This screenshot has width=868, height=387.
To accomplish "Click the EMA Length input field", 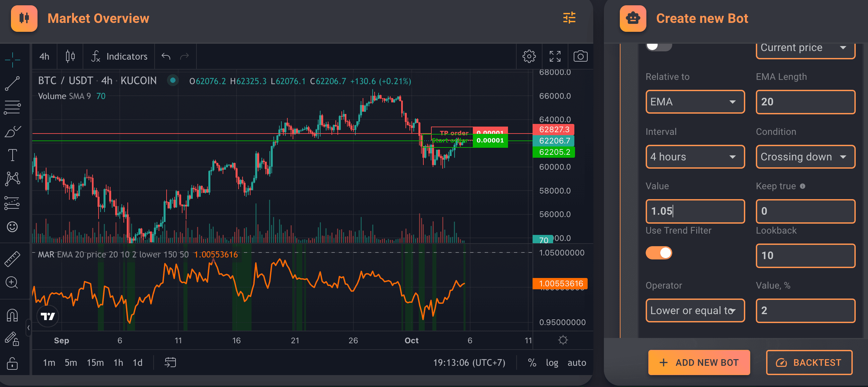I will (805, 102).
